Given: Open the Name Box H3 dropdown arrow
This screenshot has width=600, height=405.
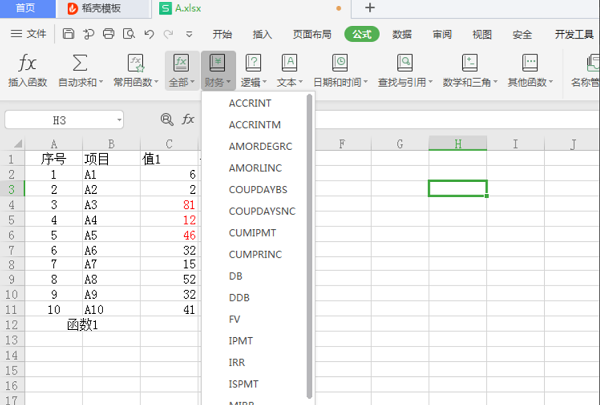Looking at the screenshot, I should pyautogui.click(x=119, y=120).
